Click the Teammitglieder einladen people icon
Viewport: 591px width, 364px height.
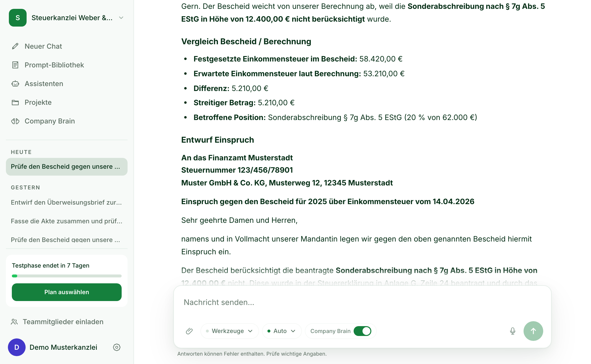14,322
